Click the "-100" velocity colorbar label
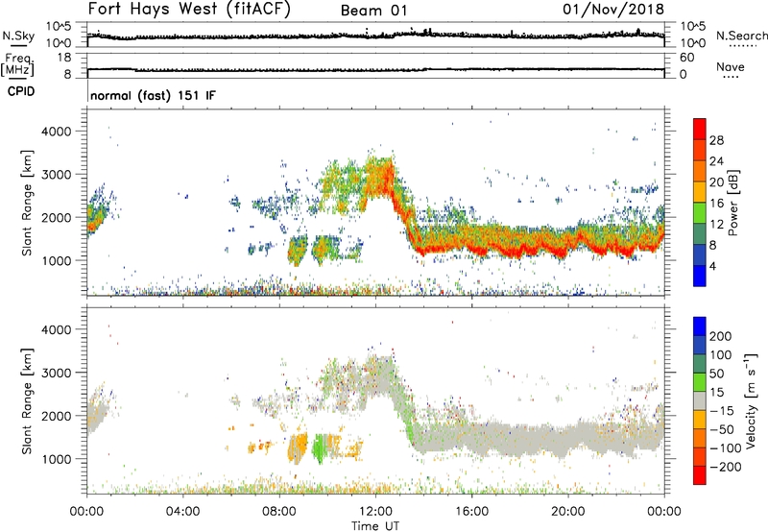 coord(726,448)
